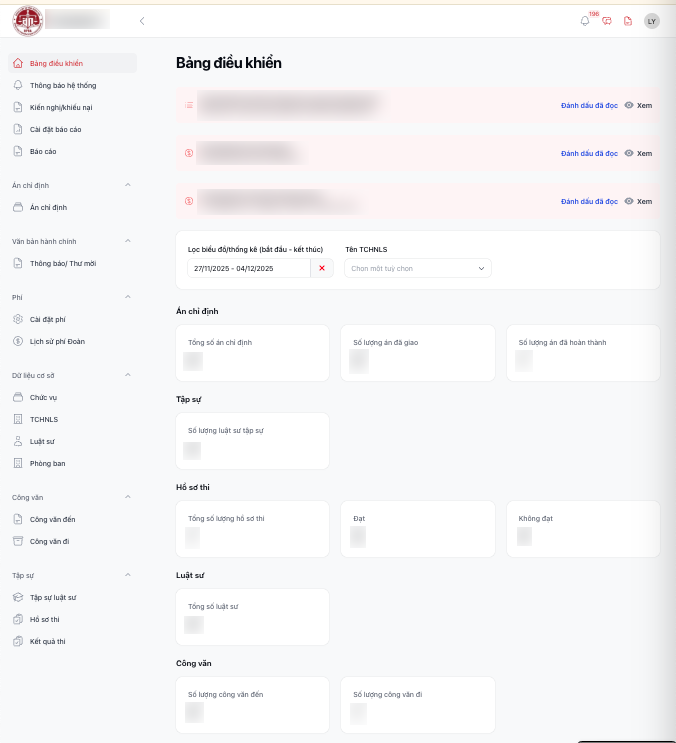Click the date range filter input field
The image size is (676, 743).
point(248,268)
